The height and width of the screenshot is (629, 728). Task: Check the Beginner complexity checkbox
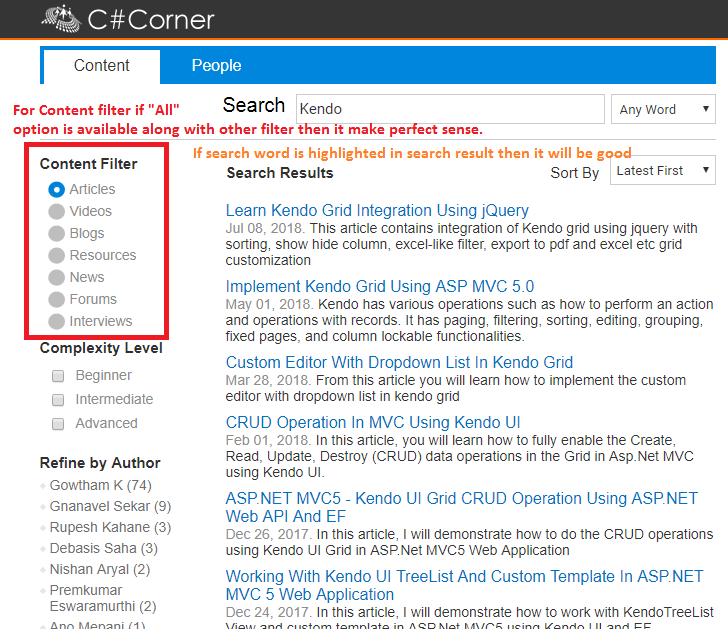coord(58,376)
